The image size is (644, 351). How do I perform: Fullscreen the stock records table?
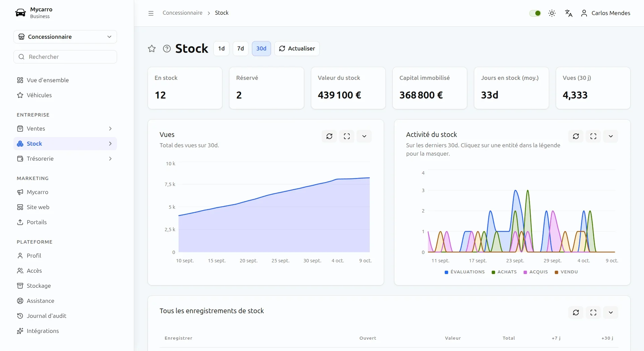tap(593, 313)
